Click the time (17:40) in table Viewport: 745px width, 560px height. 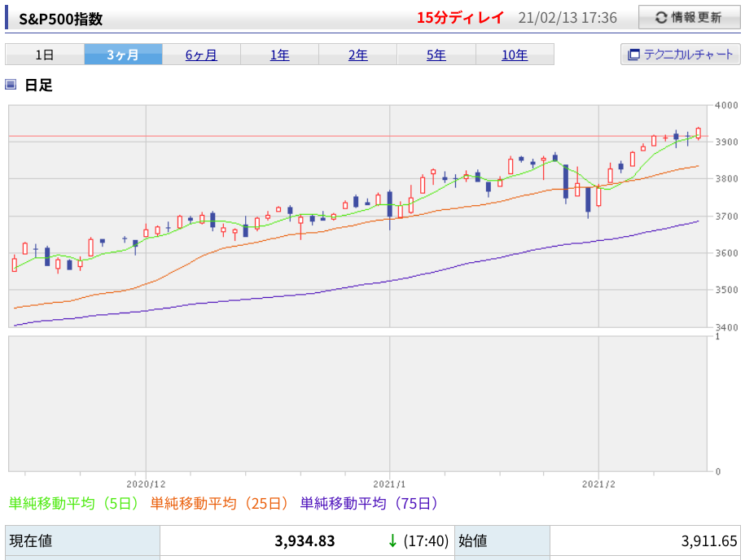click(426, 540)
